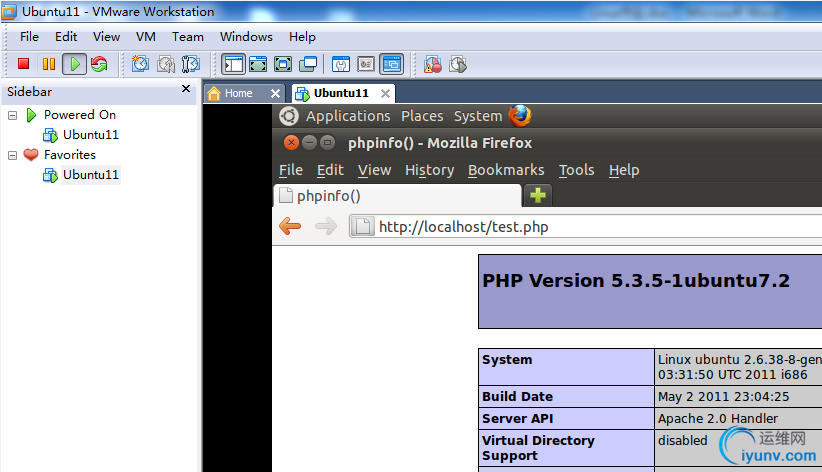Open the VMware View menu
This screenshot has width=822, height=472.
[x=106, y=37]
